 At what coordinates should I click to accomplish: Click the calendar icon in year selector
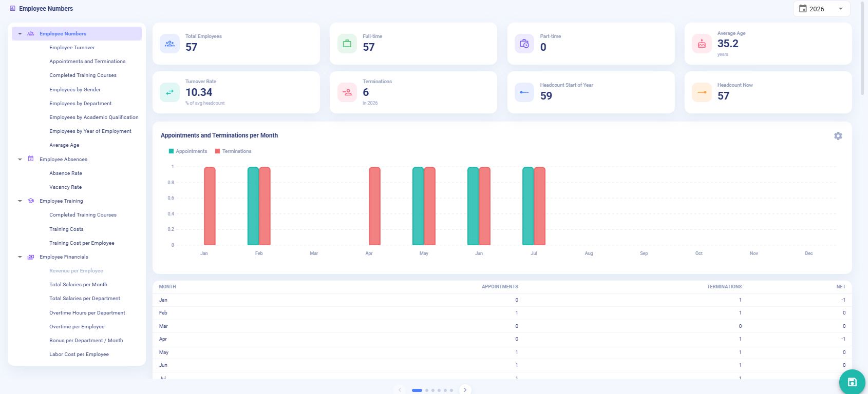(803, 9)
